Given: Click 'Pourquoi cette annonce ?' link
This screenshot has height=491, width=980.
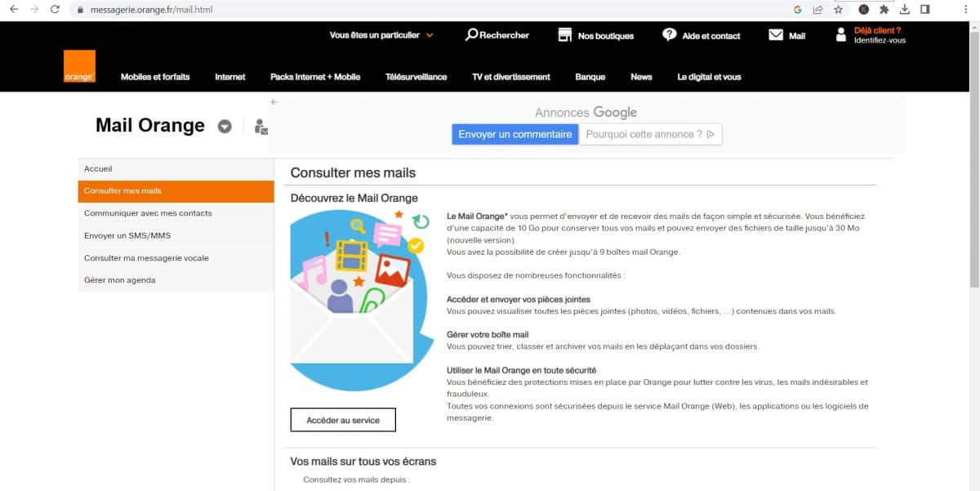Looking at the screenshot, I should click(x=650, y=134).
